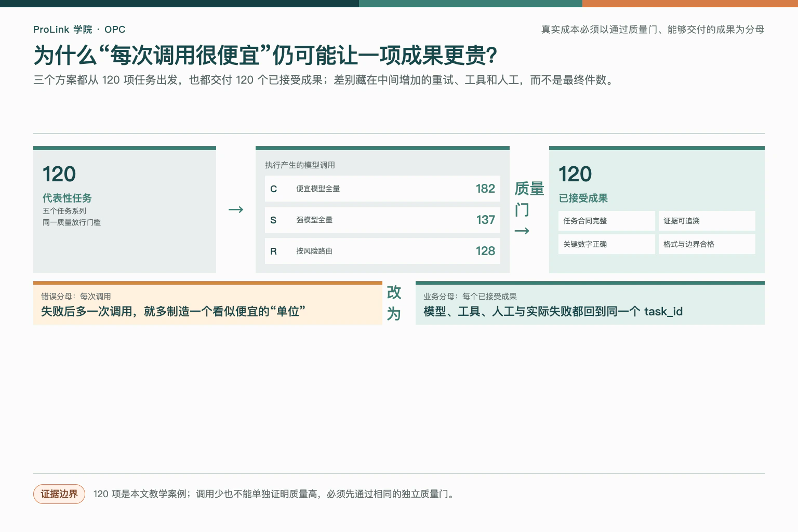Select the R 按风险路由 row

coord(382,251)
